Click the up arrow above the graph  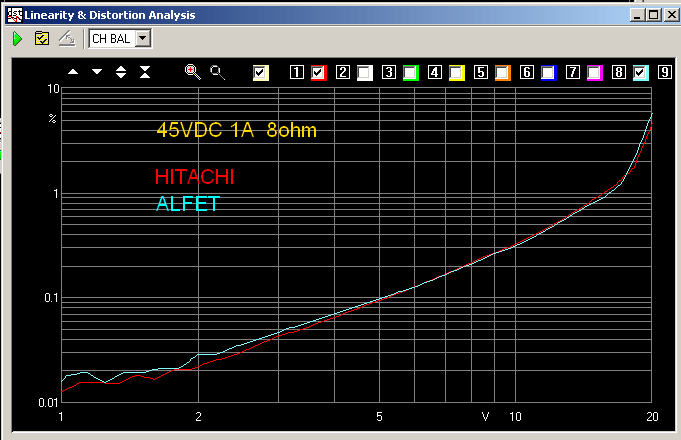click(72, 72)
